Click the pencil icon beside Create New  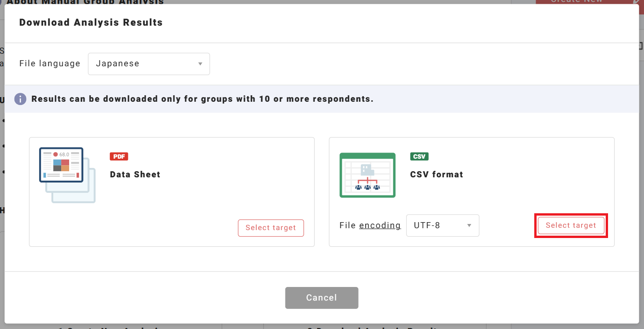click(x=637, y=1)
